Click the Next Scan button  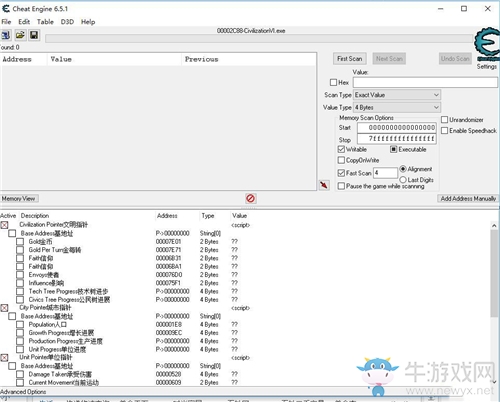(x=389, y=59)
